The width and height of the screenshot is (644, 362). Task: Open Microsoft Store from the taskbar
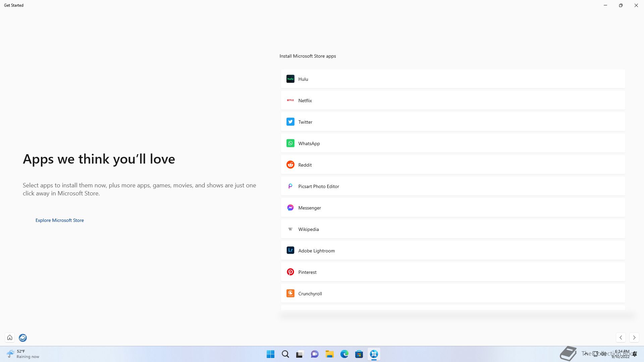[359, 354]
